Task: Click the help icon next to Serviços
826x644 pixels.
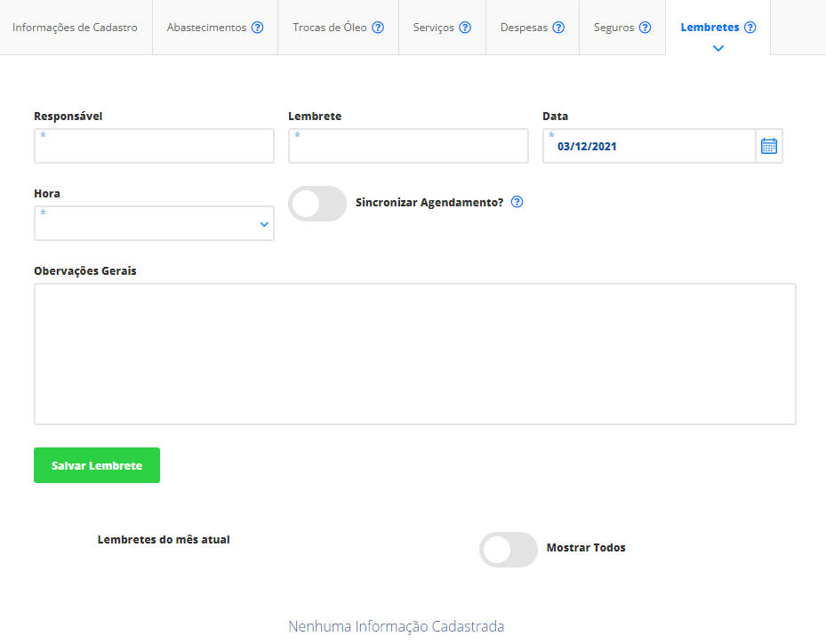Action: click(465, 28)
